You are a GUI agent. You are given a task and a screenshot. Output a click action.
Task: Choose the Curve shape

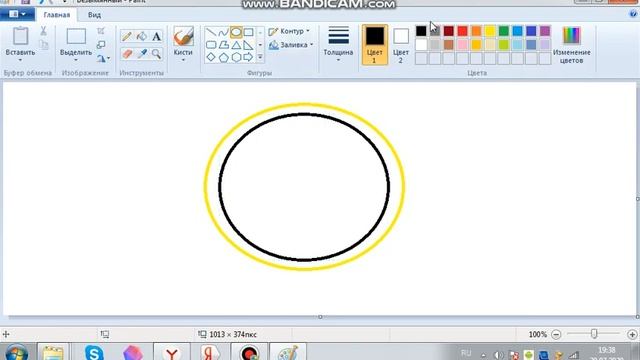[223, 32]
